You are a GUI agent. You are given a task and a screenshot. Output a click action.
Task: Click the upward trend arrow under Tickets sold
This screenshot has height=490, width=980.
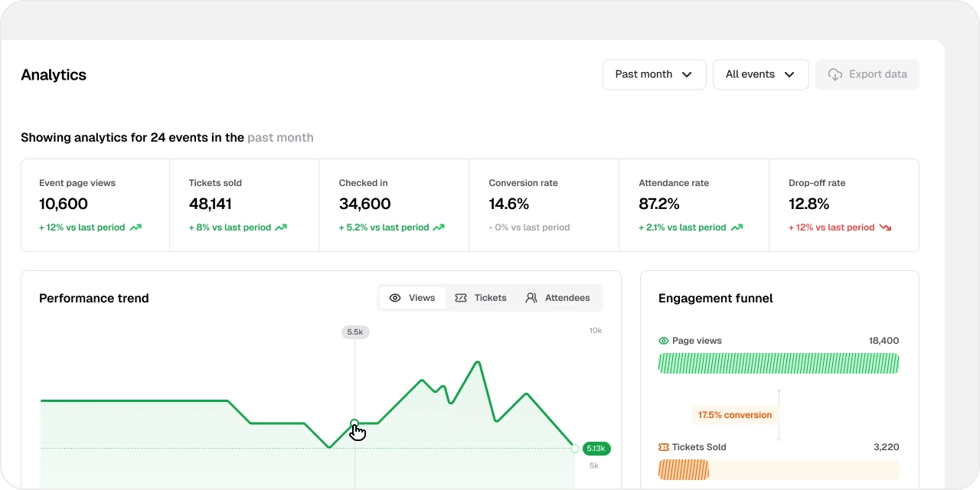coord(281,227)
